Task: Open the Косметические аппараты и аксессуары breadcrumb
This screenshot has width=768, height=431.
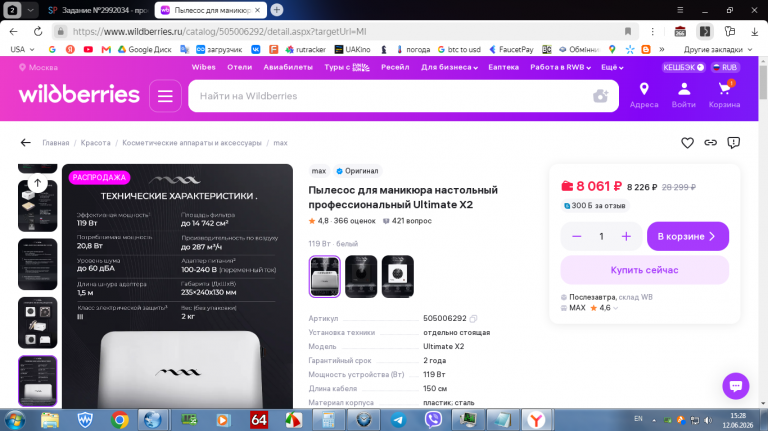Action: point(192,143)
